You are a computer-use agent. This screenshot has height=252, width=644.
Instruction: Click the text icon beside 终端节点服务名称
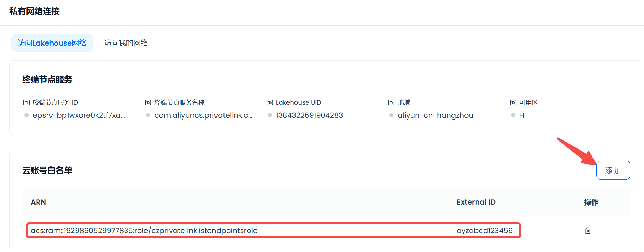click(148, 102)
